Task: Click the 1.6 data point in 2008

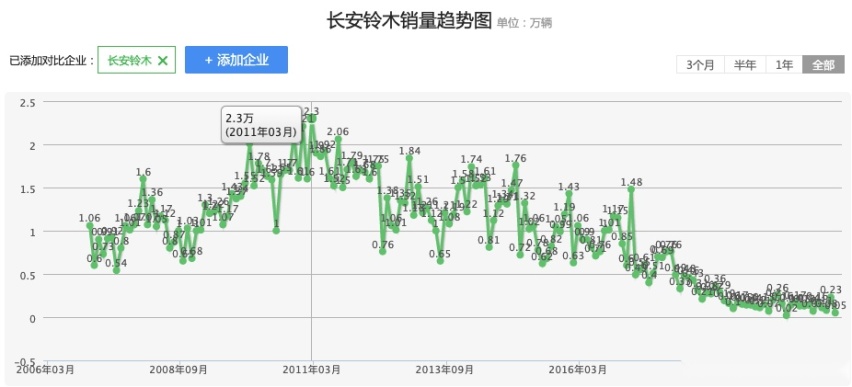Action: [143, 179]
